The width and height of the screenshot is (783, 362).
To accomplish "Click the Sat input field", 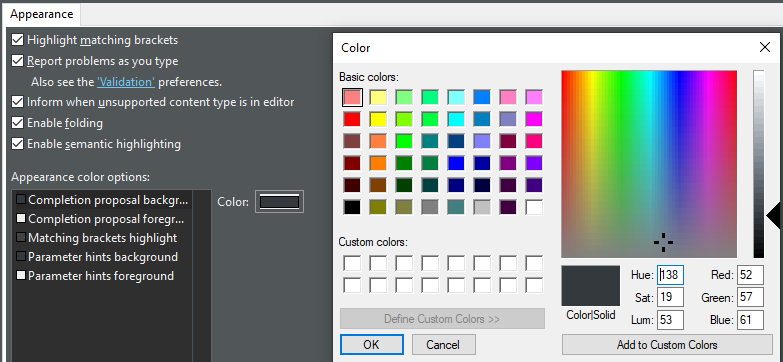I will [x=670, y=297].
